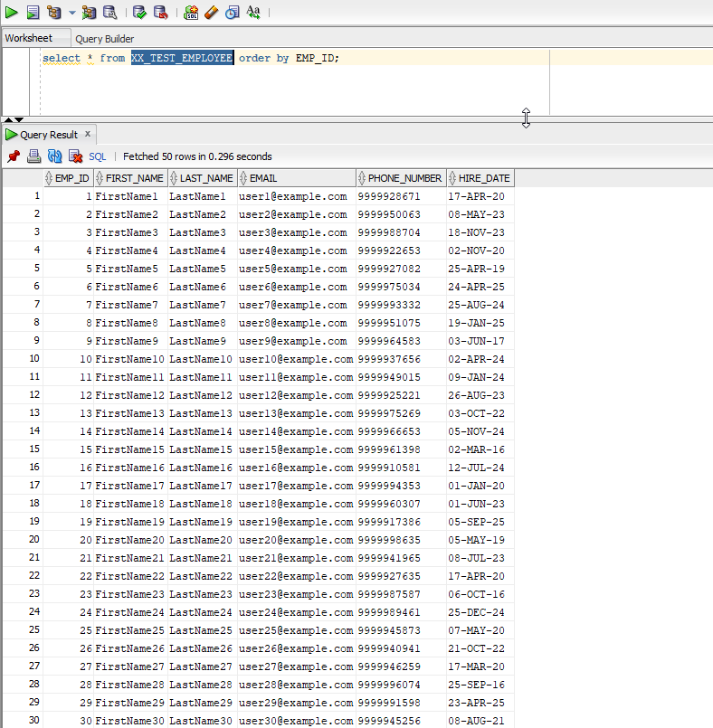
Task: Click the Autotrace icon
Action: (x=89, y=13)
